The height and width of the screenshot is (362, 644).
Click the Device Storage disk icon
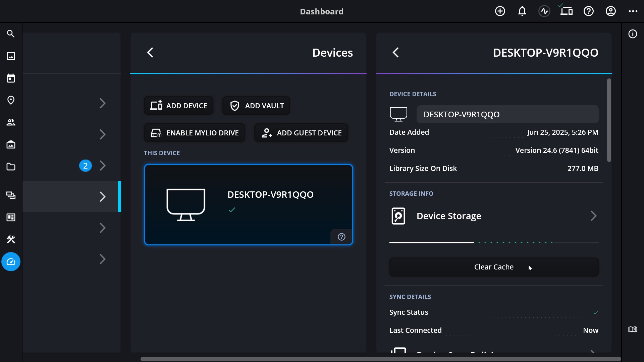(398, 216)
